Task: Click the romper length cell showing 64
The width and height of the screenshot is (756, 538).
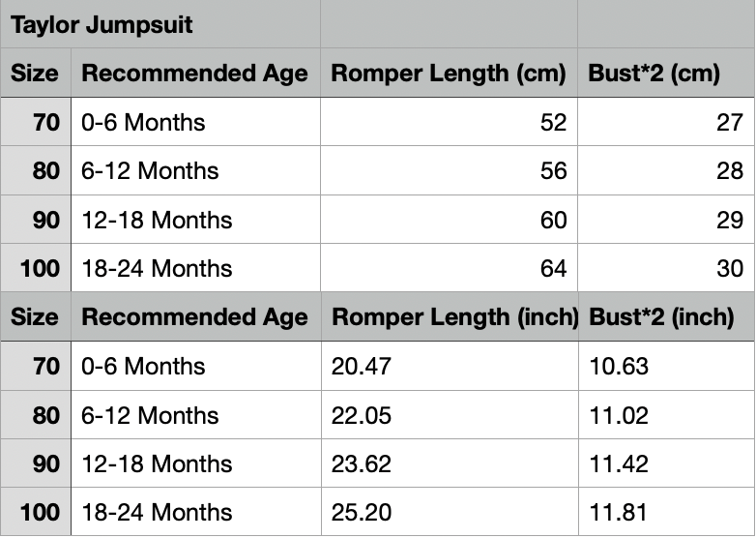Action: 553,268
